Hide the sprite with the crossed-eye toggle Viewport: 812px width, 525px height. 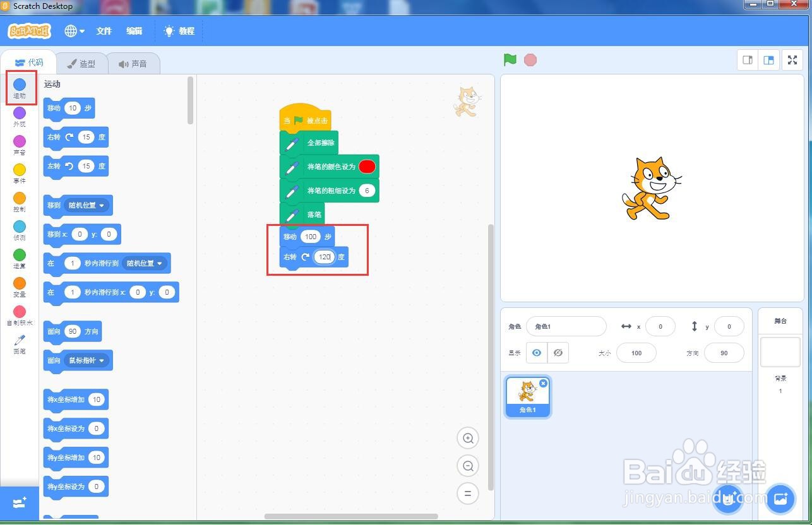(x=558, y=353)
